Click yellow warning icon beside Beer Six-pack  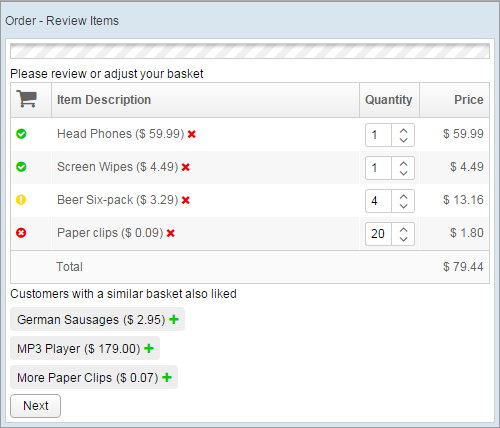click(21, 200)
